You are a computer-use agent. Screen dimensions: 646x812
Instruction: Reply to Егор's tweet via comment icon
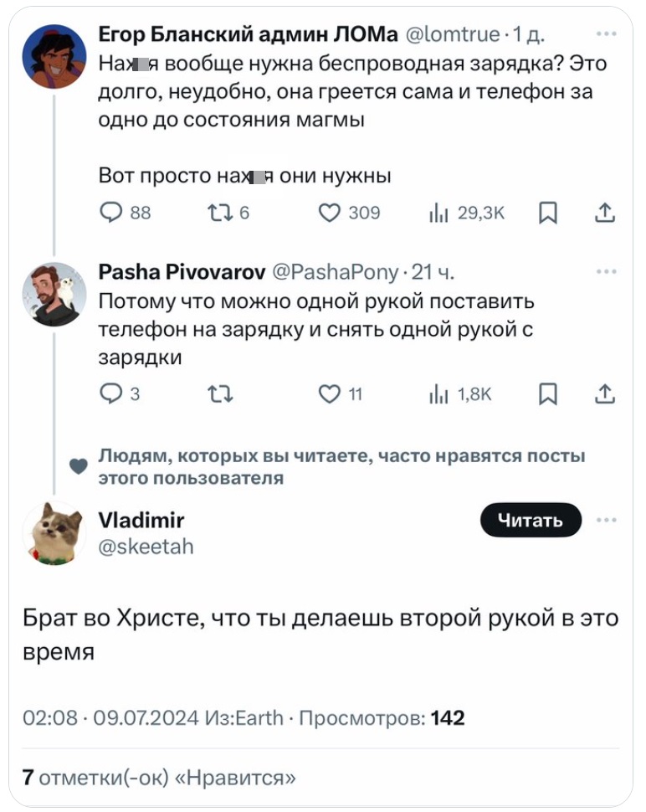pos(110,213)
